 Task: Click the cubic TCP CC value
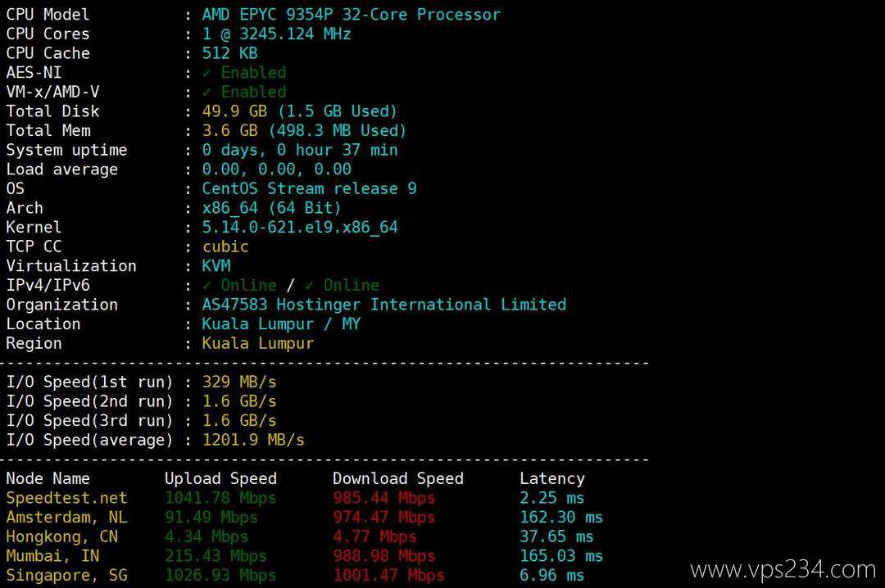click(x=225, y=247)
